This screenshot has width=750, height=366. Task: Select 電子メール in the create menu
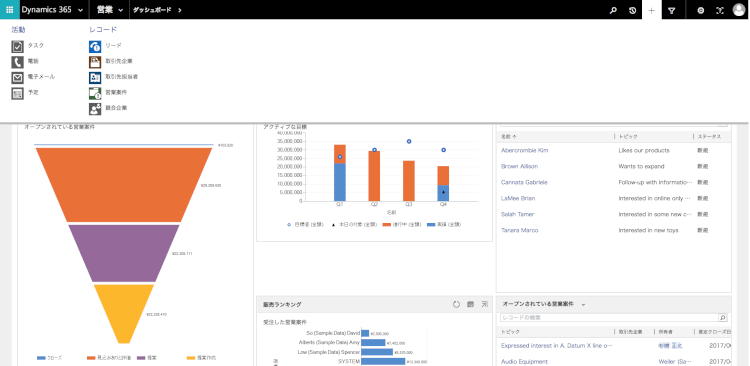pos(41,77)
